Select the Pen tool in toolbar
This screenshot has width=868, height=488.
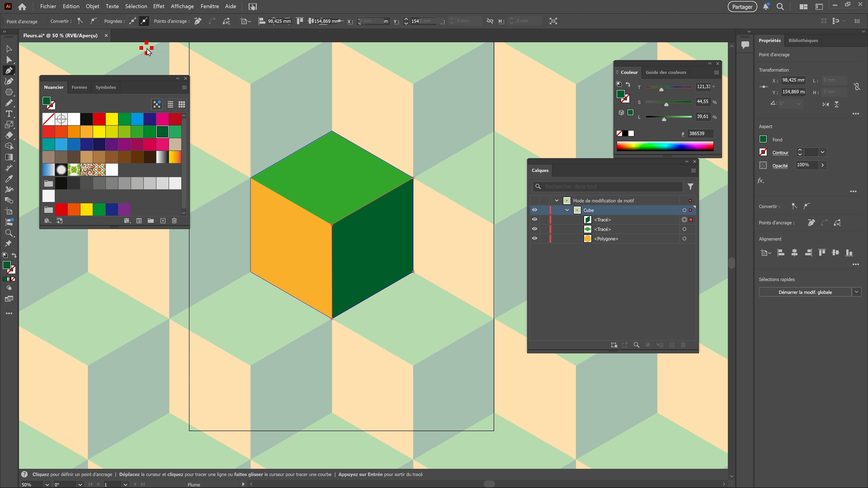(9, 71)
